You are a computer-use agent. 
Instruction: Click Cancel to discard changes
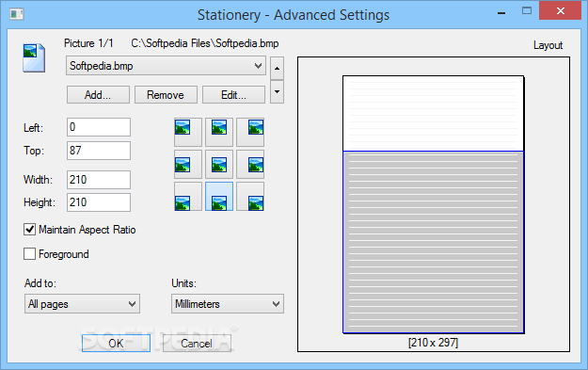click(x=197, y=343)
